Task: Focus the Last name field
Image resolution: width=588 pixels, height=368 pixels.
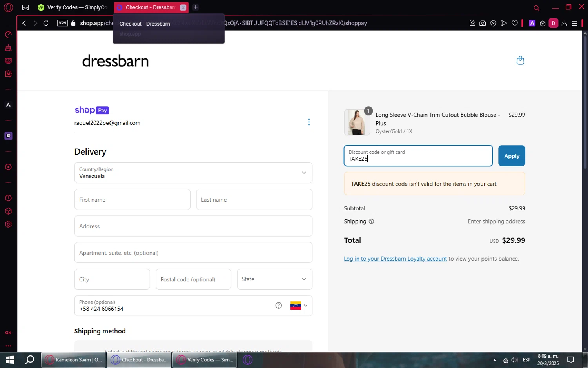Action: click(x=254, y=200)
